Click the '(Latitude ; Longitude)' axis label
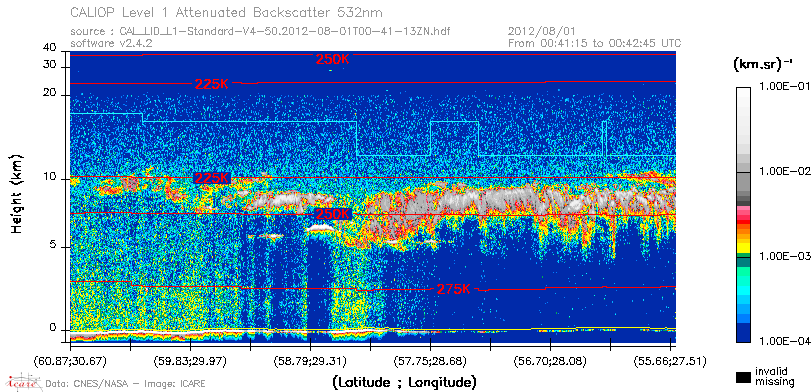This screenshot has height=392, width=811. pos(404,383)
